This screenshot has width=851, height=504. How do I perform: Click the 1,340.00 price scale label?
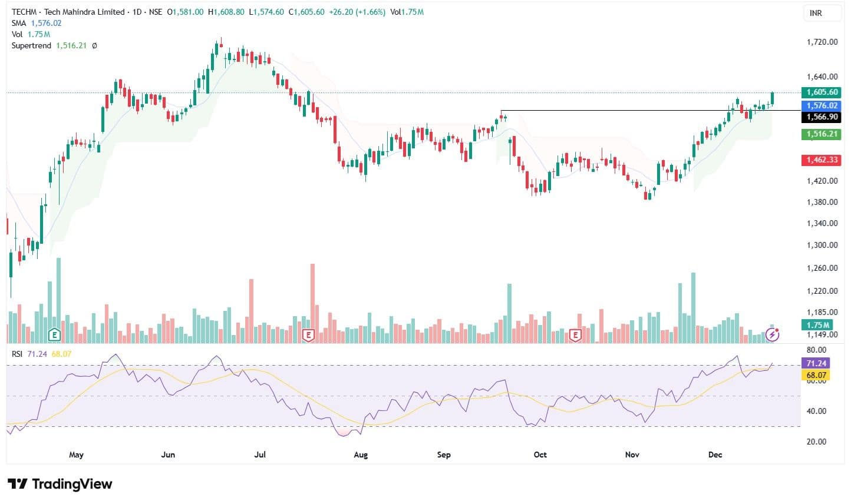822,223
